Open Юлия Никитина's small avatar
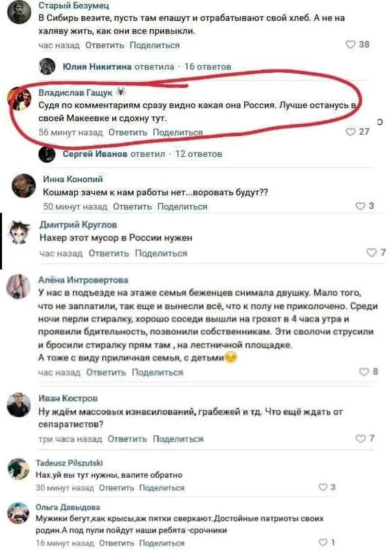 tap(47, 66)
